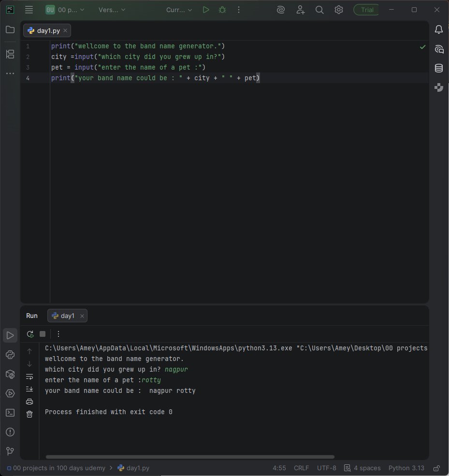The height and width of the screenshot is (476, 449).
Task: Change the CRLF line separator
Action: tap(301, 468)
